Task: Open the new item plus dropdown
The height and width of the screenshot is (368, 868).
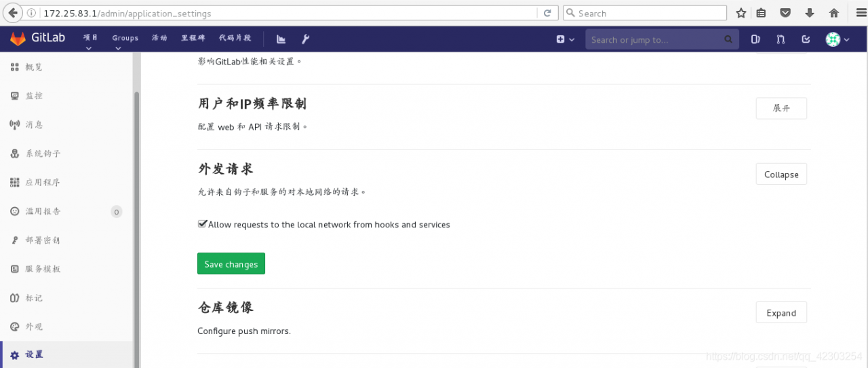Action: (566, 39)
